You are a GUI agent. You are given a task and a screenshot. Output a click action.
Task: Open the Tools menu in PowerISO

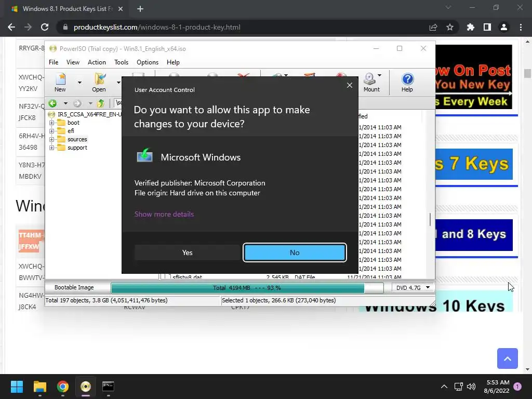121,62
